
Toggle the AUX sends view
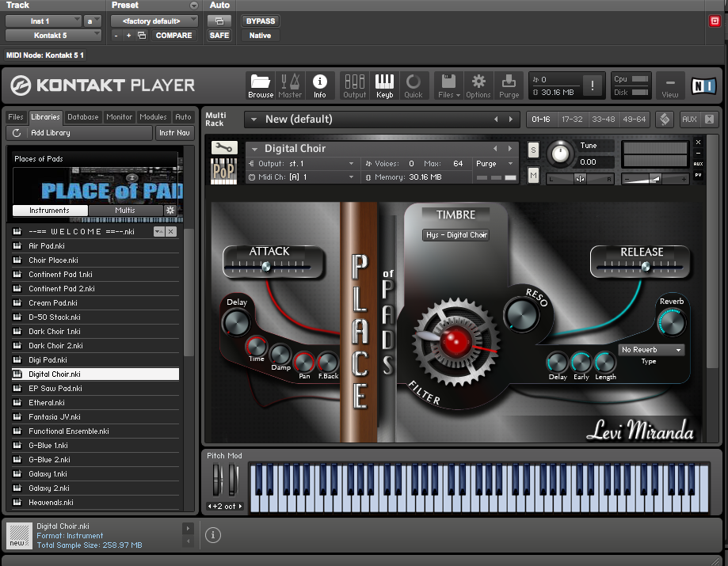(x=689, y=120)
